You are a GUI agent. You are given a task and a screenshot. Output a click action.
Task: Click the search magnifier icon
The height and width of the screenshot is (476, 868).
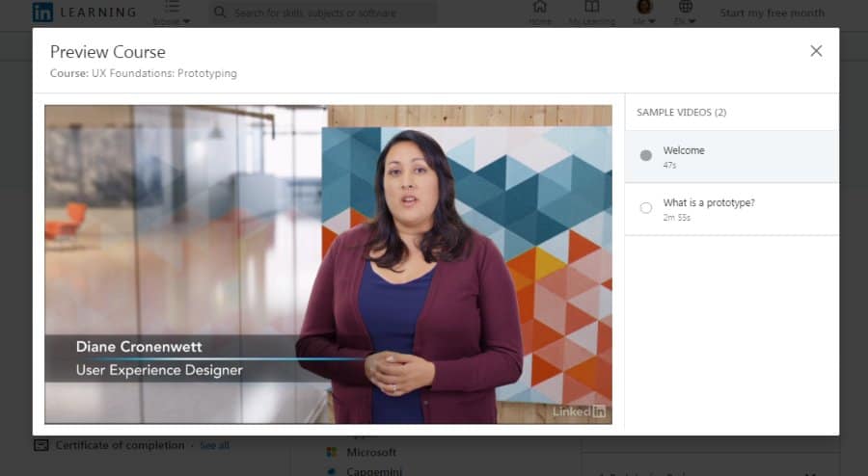[x=220, y=13]
